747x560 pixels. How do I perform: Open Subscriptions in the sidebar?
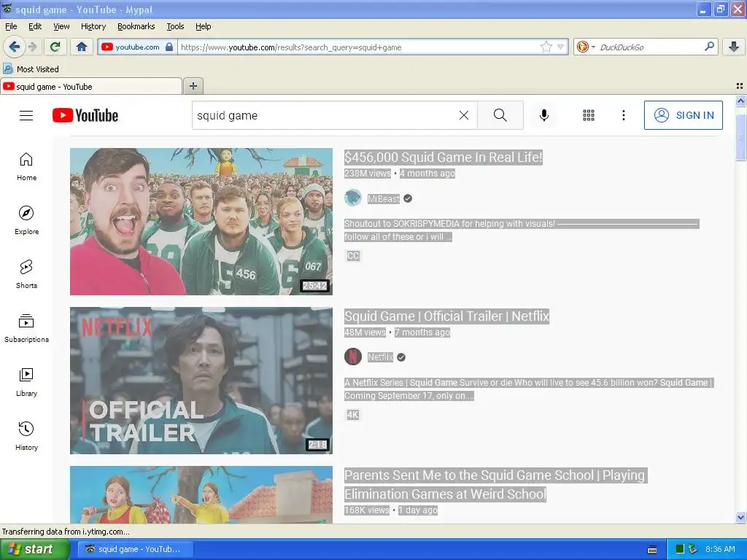[x=27, y=329]
